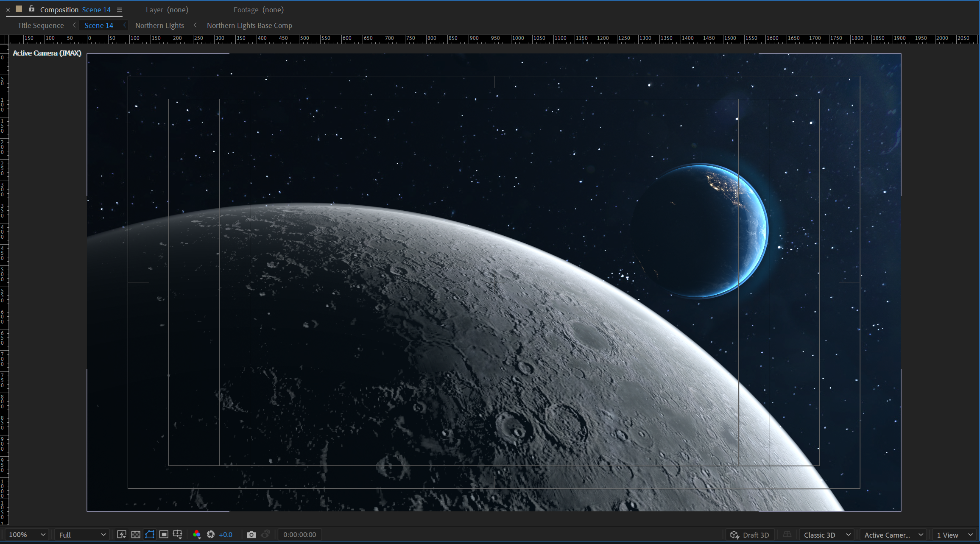
Task: Toggle Fast Previews option icon
Action: point(122,535)
